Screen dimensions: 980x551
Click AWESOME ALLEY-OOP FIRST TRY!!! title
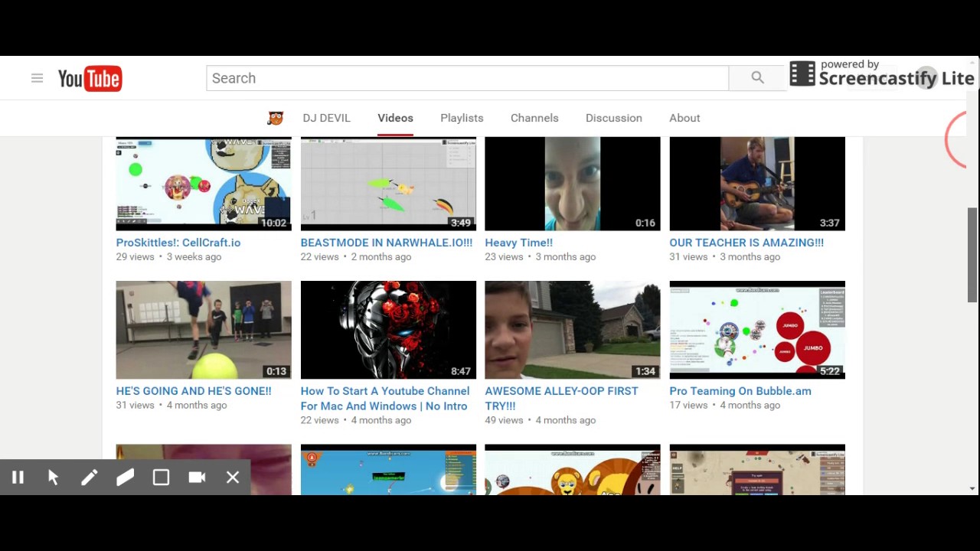[x=561, y=399]
